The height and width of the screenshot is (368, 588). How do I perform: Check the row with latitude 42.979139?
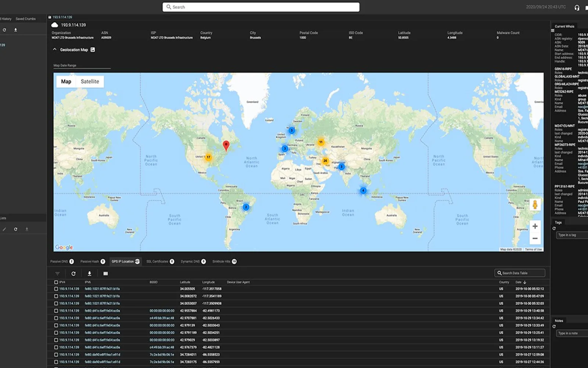(56, 325)
